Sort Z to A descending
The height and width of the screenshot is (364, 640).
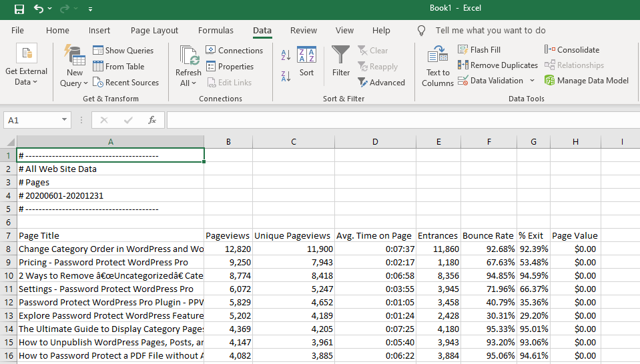[286, 76]
